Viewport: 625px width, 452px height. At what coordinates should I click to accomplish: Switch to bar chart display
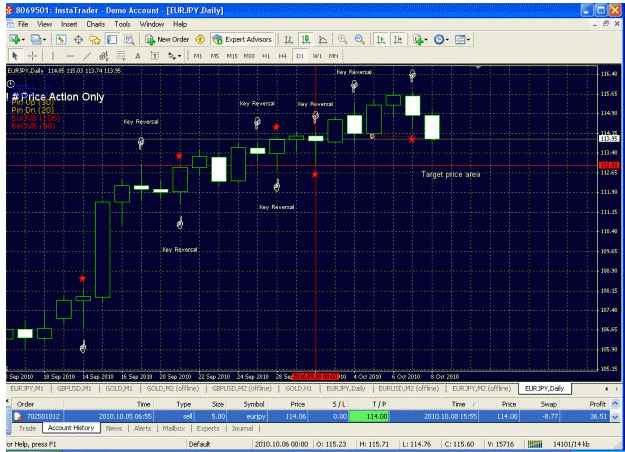pos(289,39)
